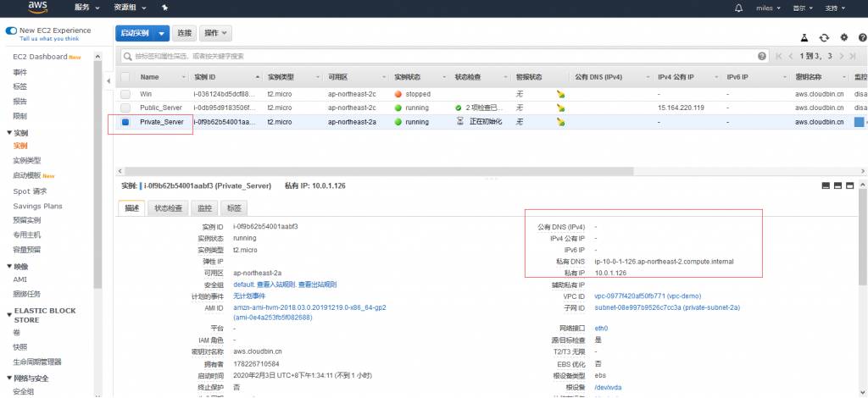
Task: Switch to the 状态检查 tab
Action: (x=168, y=207)
